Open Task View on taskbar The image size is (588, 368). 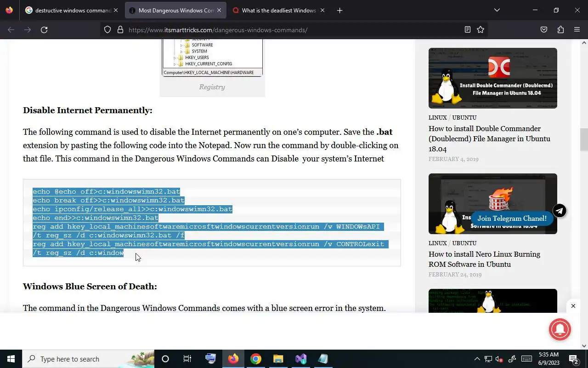[x=187, y=359]
